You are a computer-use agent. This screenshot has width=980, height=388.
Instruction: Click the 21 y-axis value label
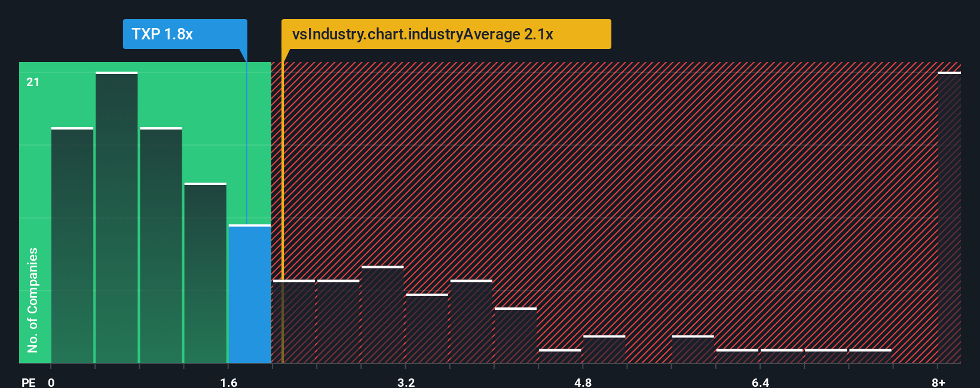tap(33, 82)
